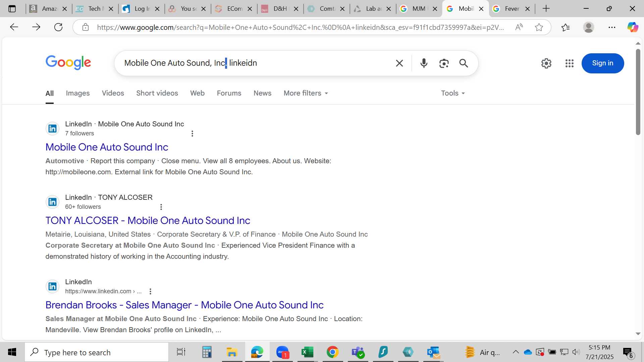This screenshot has height=362, width=644.
Task: Open LinkedIn favicon of first result
Action: pos(52,128)
